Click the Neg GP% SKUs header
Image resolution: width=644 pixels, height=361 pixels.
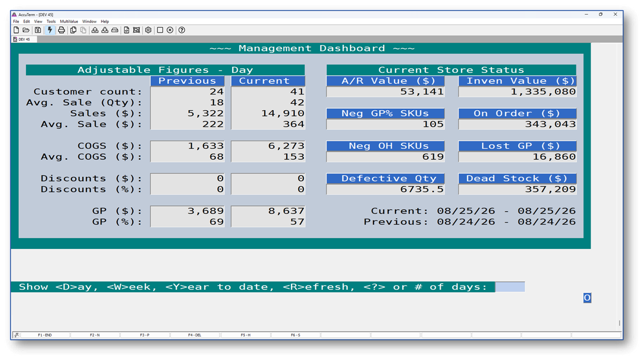coord(386,113)
